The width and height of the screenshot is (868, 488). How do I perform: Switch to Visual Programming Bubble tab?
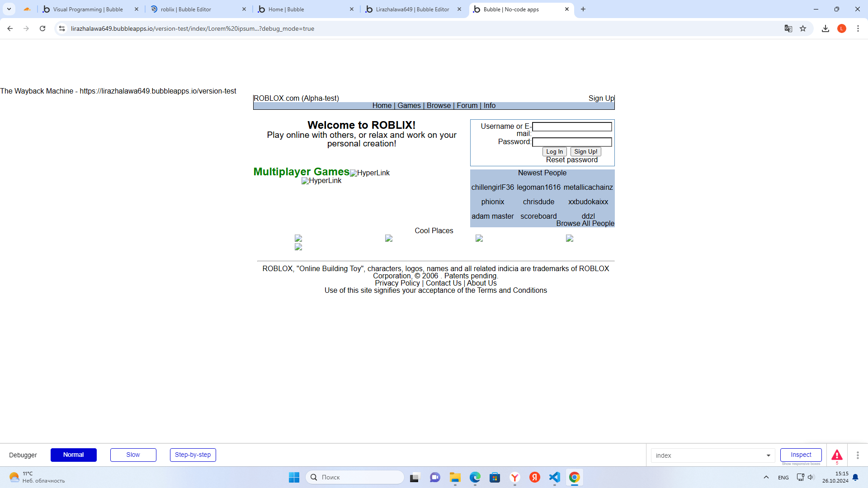click(x=88, y=9)
